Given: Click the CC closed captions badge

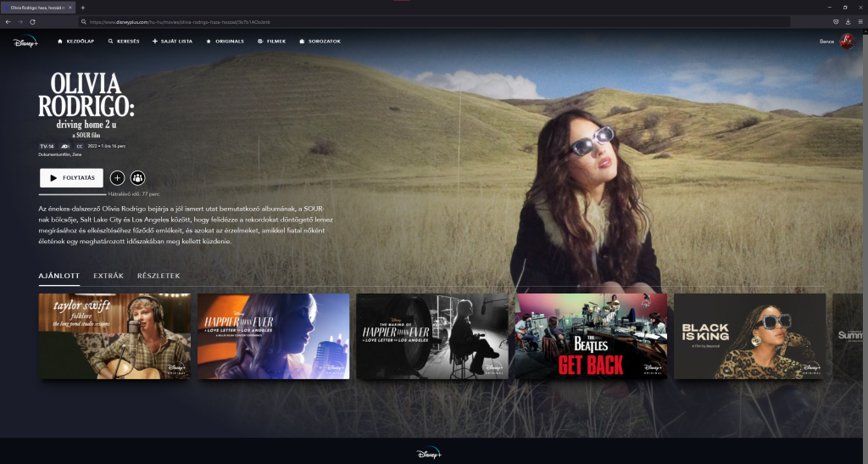Looking at the screenshot, I should (x=80, y=147).
